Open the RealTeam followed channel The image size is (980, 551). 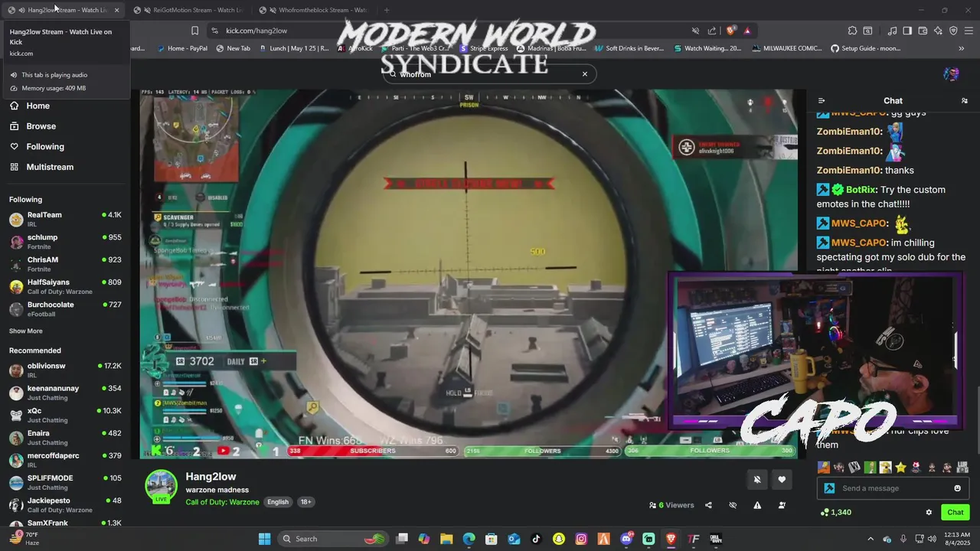click(x=65, y=220)
